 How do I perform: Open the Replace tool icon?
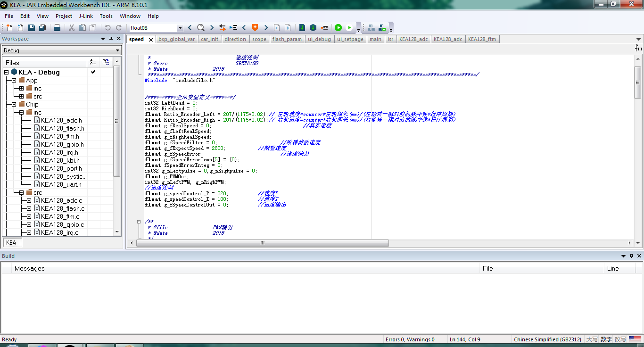point(223,28)
